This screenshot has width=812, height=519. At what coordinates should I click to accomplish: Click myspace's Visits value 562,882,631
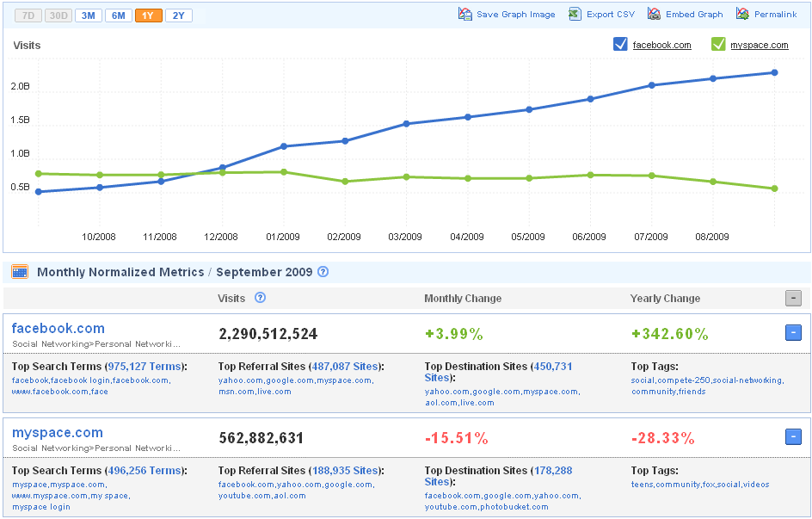click(x=261, y=438)
